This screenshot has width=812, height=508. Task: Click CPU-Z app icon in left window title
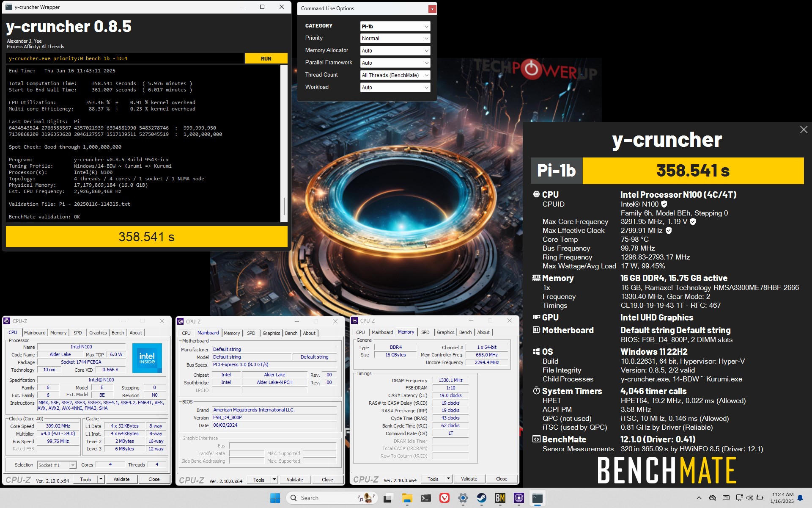pyautogui.click(x=7, y=321)
